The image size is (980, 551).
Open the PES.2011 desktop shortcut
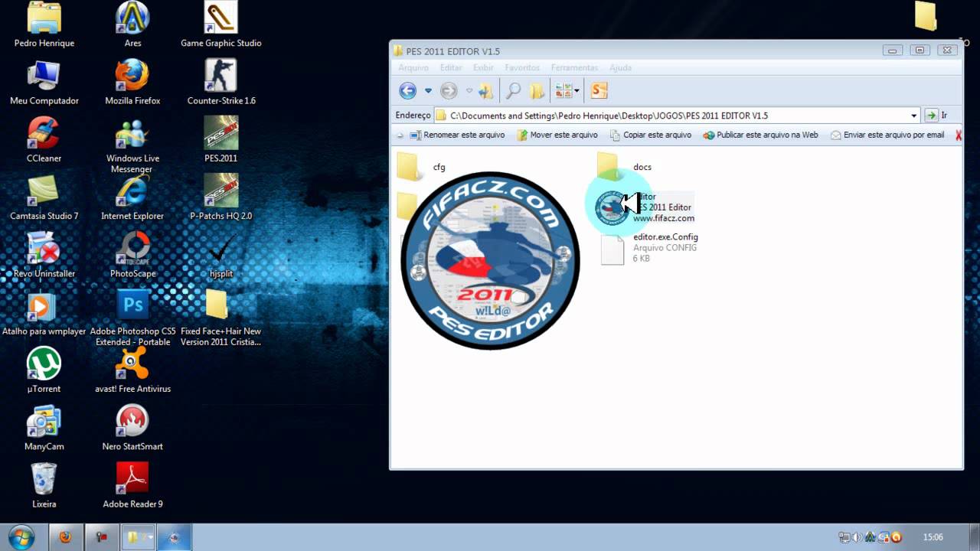(220, 132)
